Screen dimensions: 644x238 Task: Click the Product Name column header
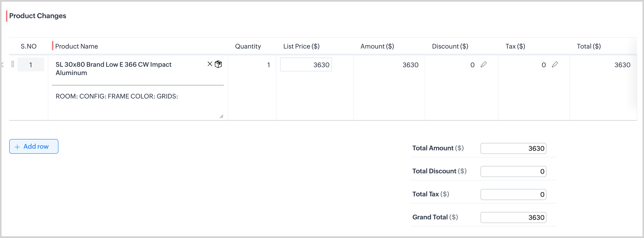click(77, 46)
